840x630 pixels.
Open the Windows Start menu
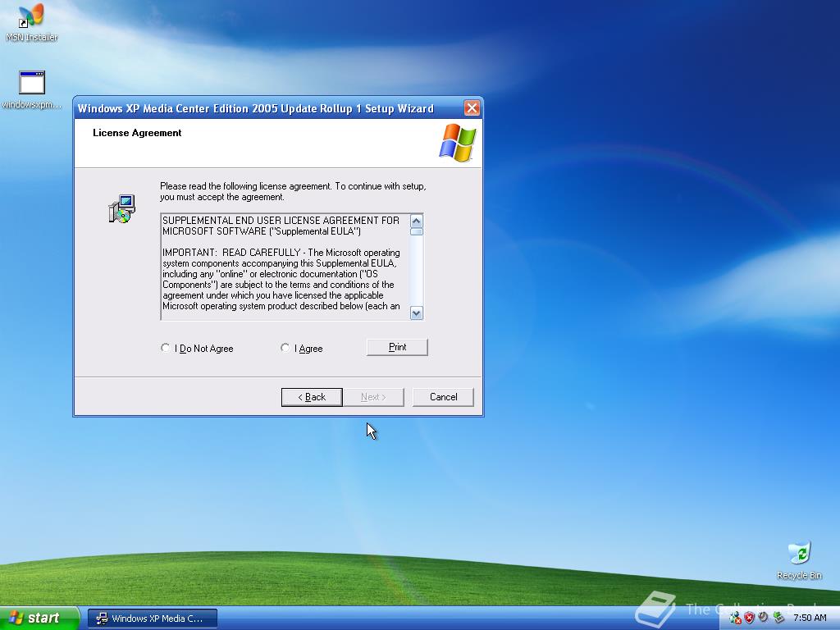pos(39,618)
